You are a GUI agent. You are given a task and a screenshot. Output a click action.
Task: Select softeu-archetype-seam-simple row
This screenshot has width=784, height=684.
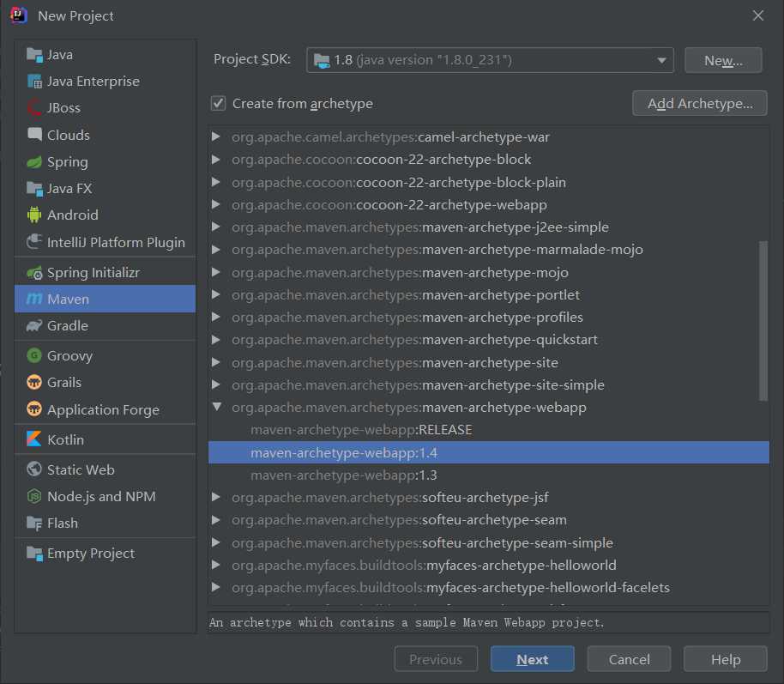pyautogui.click(x=489, y=542)
